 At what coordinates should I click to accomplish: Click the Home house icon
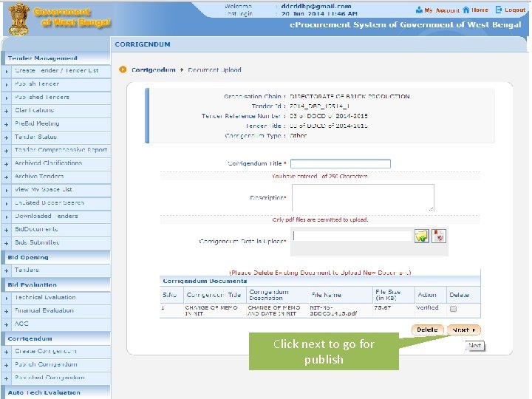point(466,10)
